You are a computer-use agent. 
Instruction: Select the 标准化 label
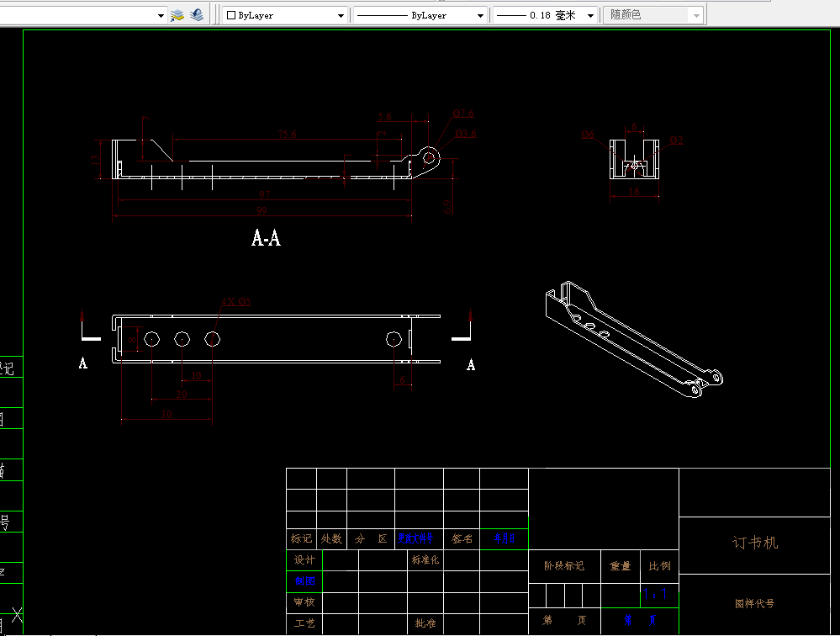pyautogui.click(x=425, y=560)
